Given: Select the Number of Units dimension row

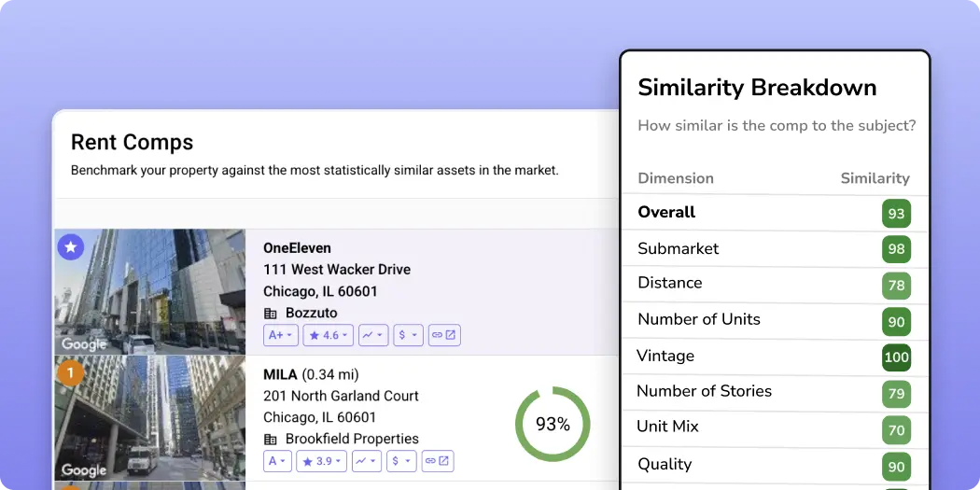Looking at the screenshot, I should click(775, 322).
